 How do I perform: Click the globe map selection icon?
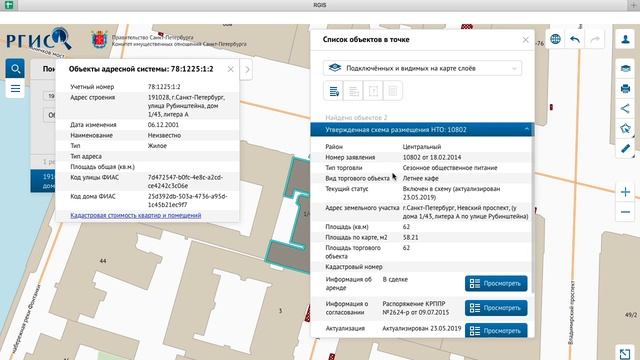point(555,39)
